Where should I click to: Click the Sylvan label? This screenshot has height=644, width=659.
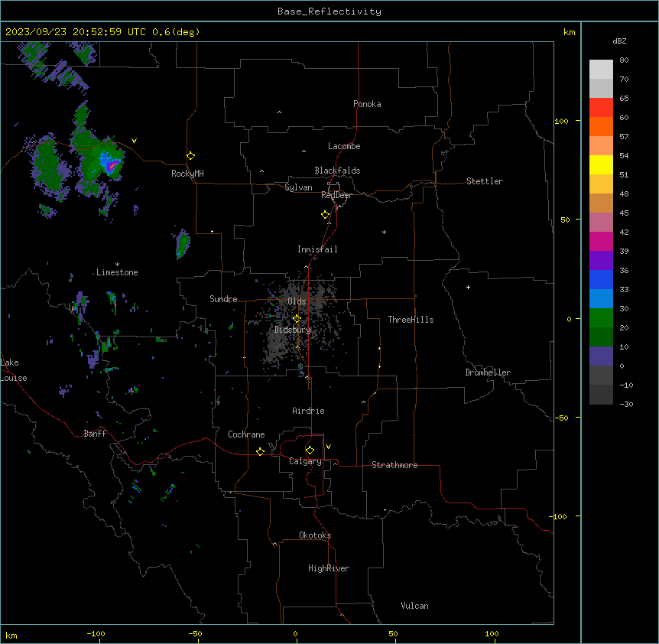[298, 187]
